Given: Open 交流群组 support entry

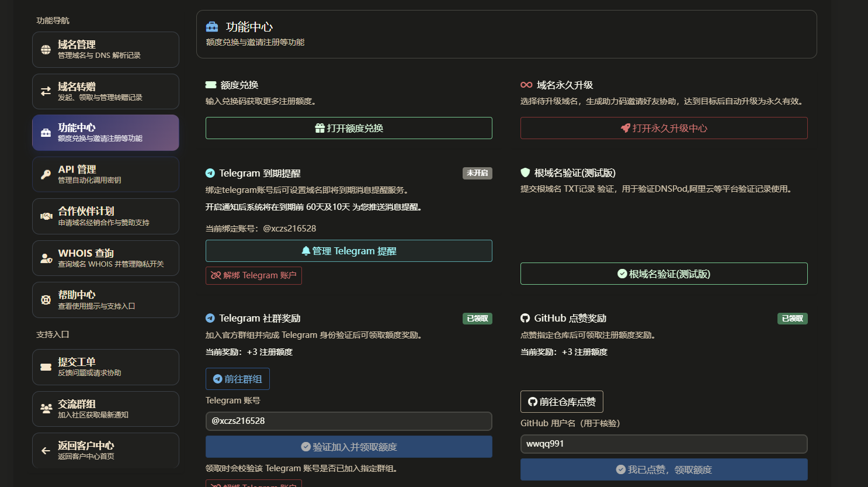Looking at the screenshot, I should coord(106,409).
